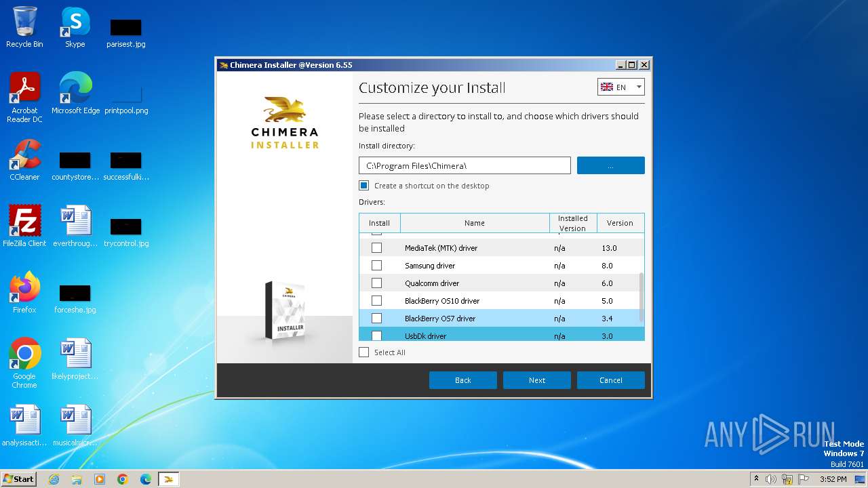Select the UsbDk driver name text

(425, 336)
